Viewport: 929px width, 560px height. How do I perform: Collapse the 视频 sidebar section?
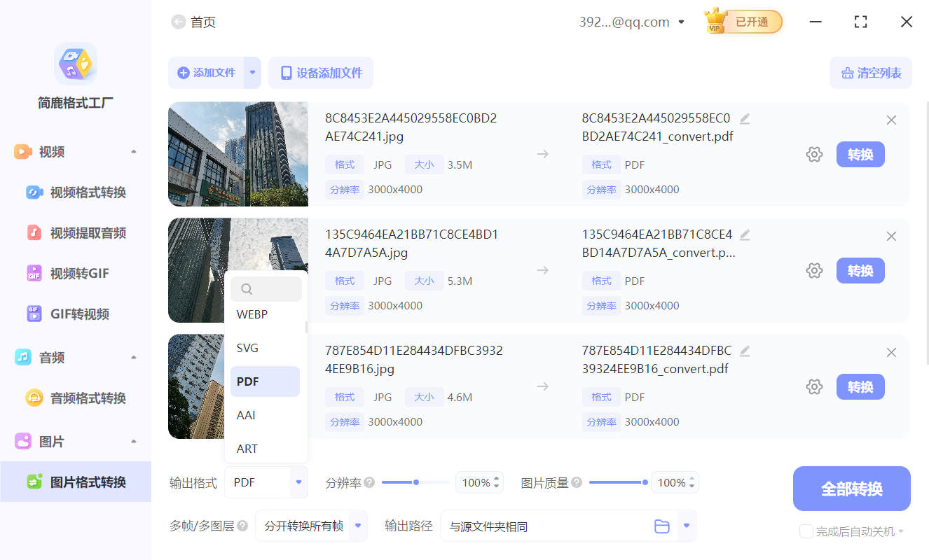(x=134, y=151)
